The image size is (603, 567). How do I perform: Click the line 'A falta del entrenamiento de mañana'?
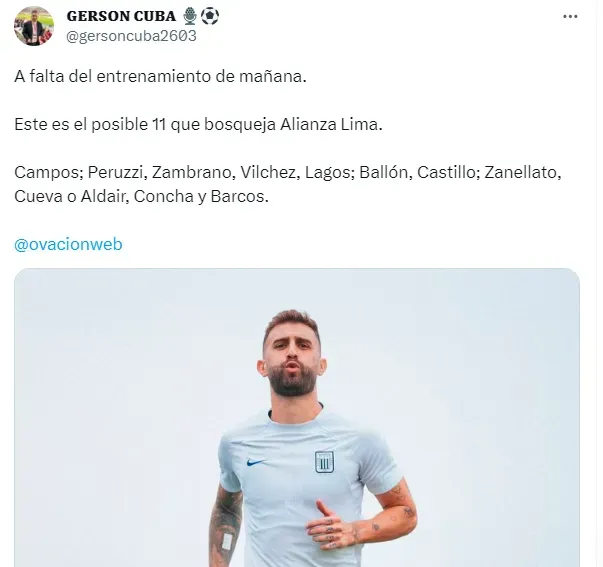click(160, 77)
